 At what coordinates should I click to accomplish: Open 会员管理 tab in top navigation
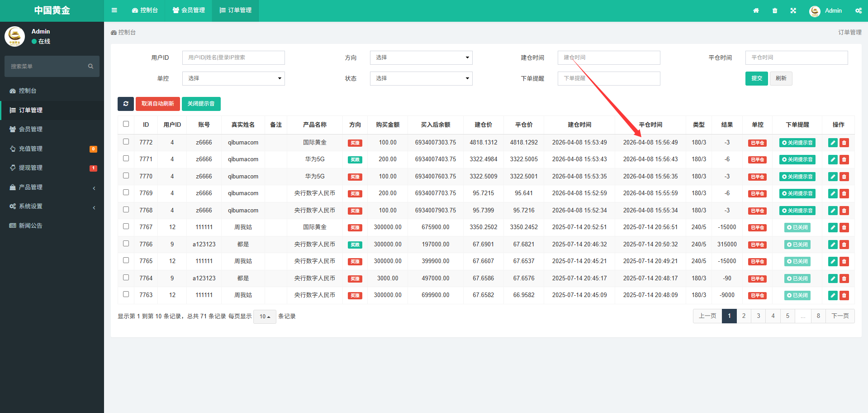click(x=189, y=10)
